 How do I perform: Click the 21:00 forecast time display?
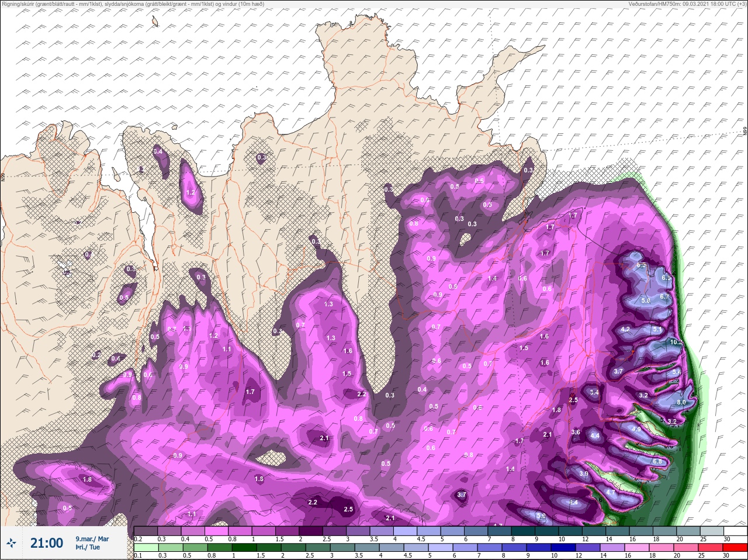tap(47, 543)
